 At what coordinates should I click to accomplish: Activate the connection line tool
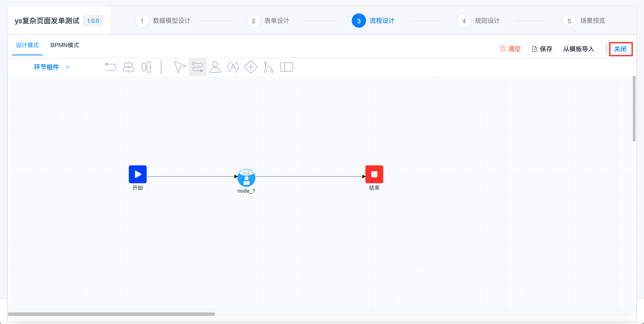pos(197,67)
